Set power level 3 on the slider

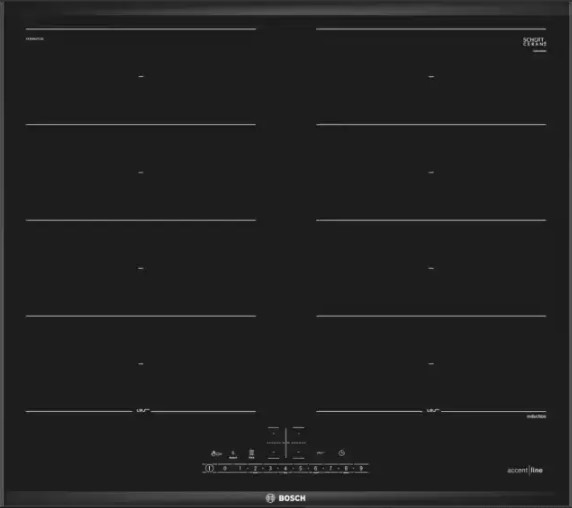[270, 468]
